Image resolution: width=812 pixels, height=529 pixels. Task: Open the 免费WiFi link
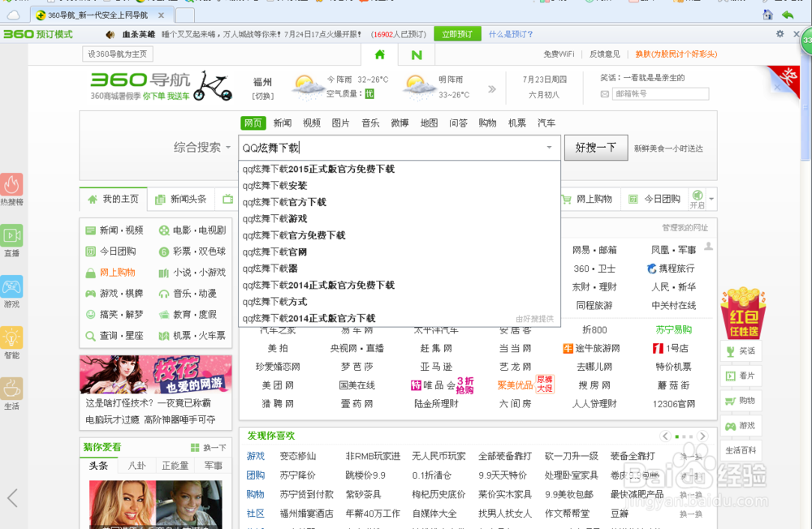coord(559,54)
